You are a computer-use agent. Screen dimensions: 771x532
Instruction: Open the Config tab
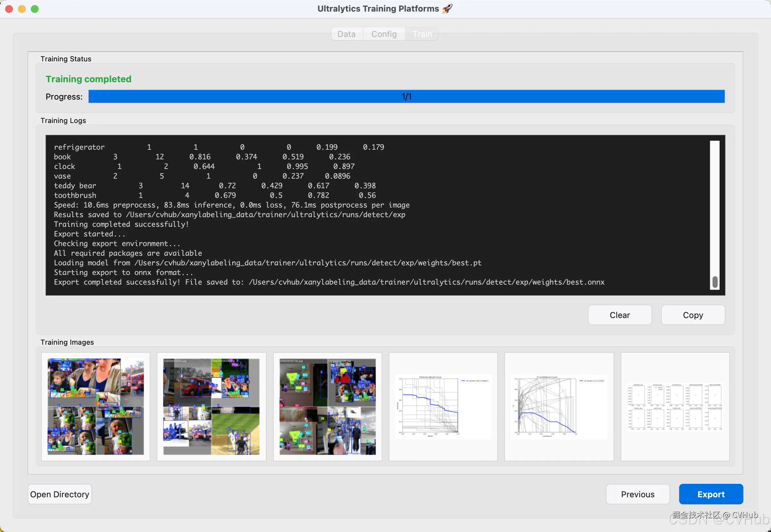pos(384,34)
